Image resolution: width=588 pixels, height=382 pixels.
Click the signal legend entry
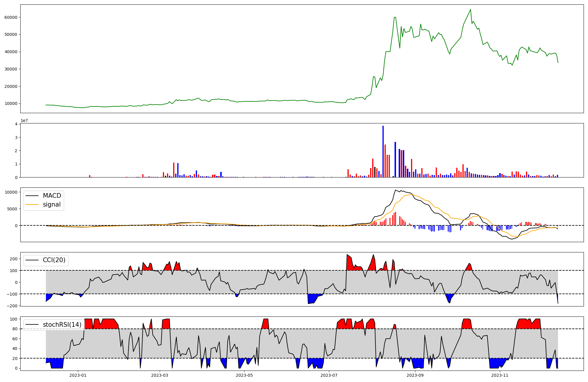pos(51,205)
